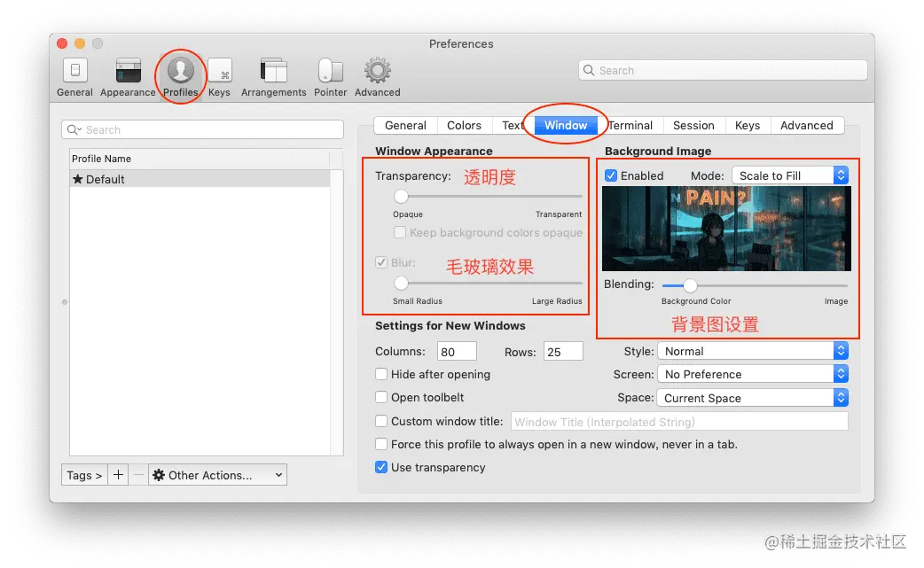924x568 pixels.
Task: Open the Screen No Preference dropdown
Action: tap(753, 374)
